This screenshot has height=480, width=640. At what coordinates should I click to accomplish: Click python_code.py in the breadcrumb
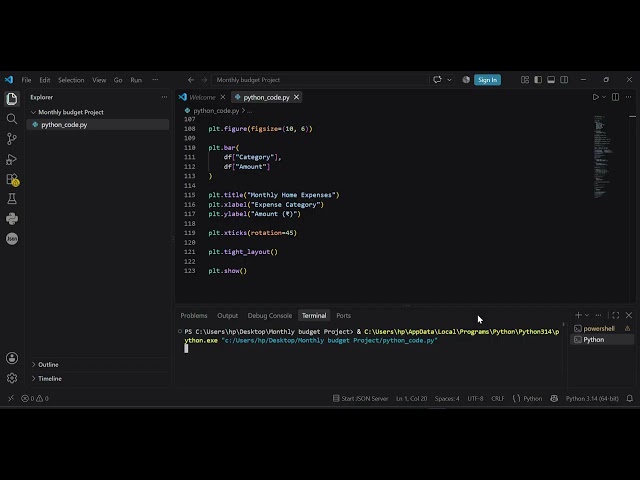(x=216, y=111)
